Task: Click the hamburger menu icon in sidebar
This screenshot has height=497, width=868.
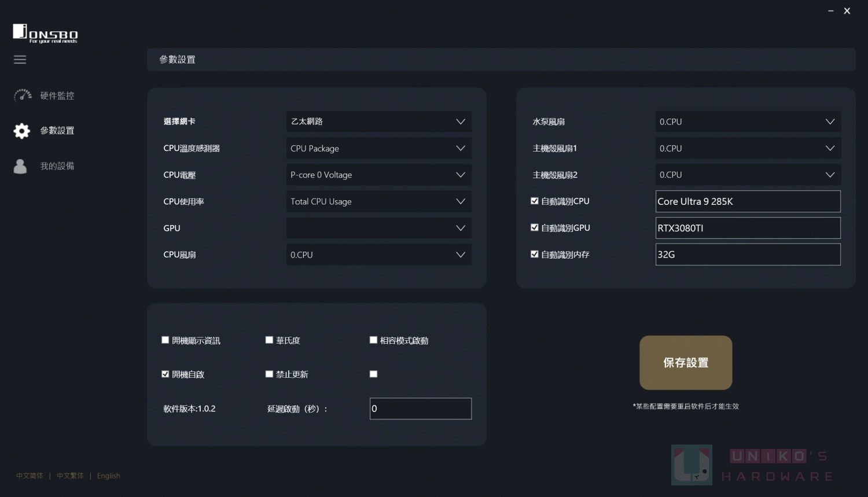Action: [20, 60]
